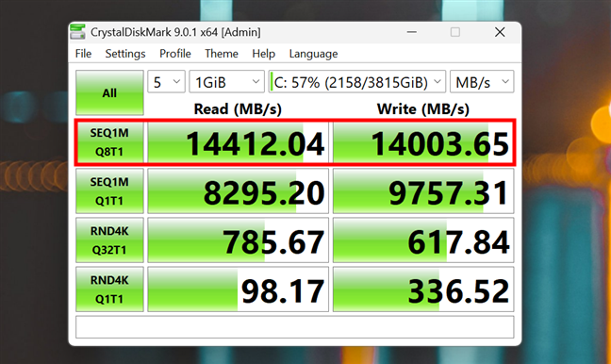Click the disabled maximize button
This screenshot has width=611, height=364.
455,32
